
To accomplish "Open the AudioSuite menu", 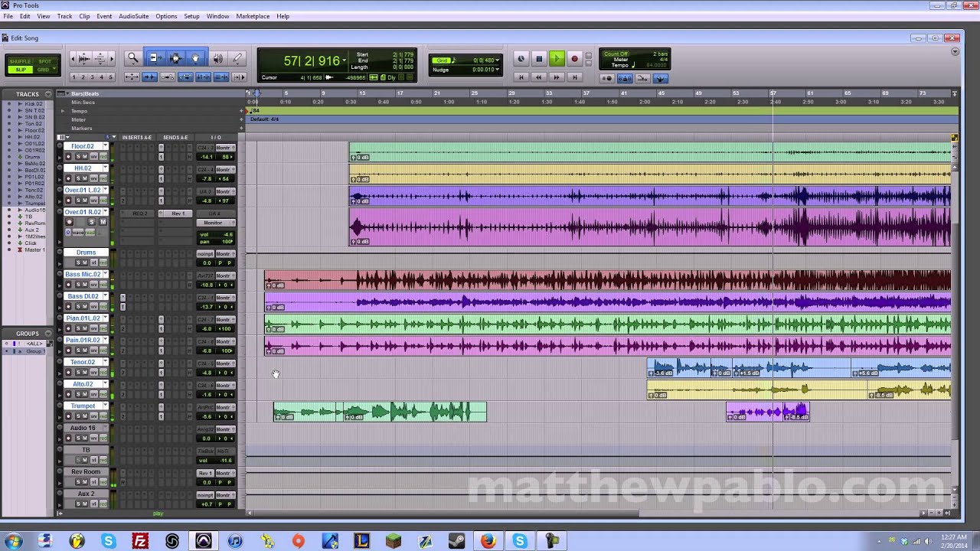I will [133, 16].
